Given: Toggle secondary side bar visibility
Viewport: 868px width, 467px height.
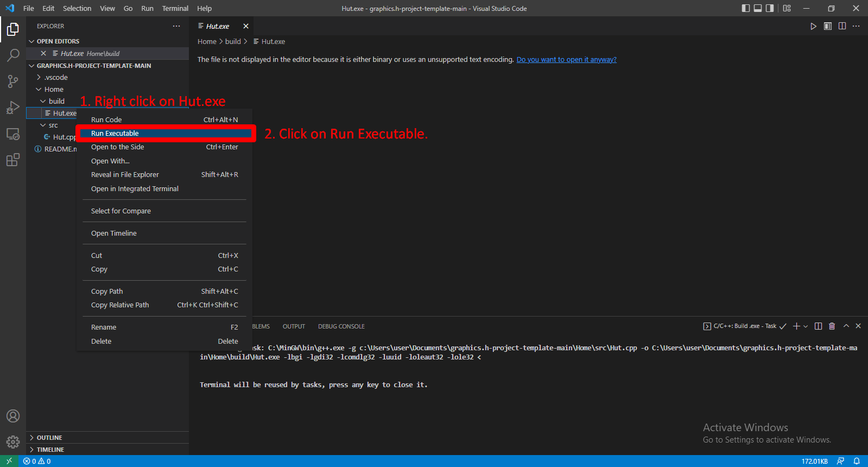Looking at the screenshot, I should [770, 8].
